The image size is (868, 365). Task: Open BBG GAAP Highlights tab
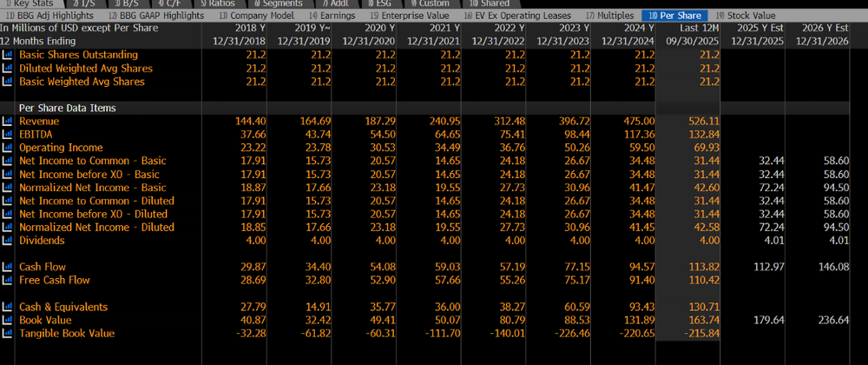click(x=156, y=16)
